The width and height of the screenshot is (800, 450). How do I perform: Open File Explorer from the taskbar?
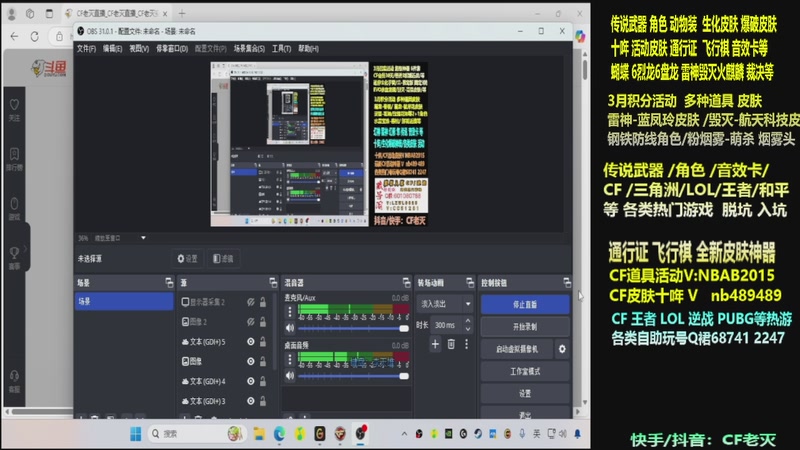pos(259,434)
